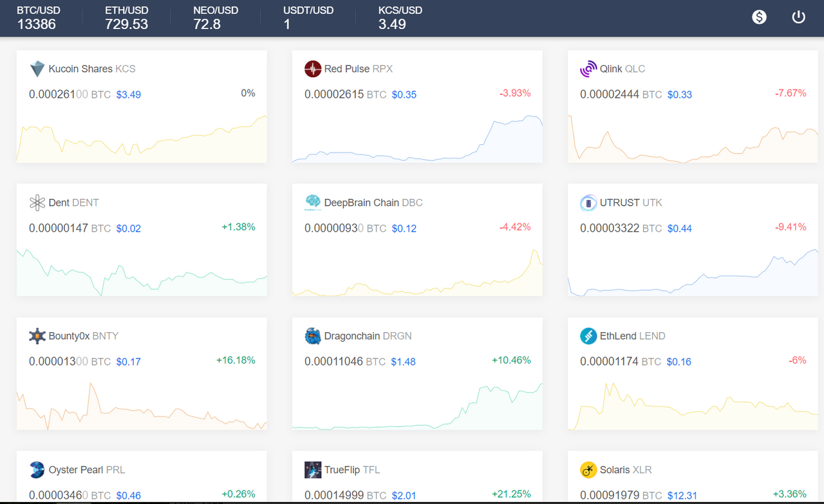
Task: Open the Qlink QLC title
Action: click(x=623, y=69)
